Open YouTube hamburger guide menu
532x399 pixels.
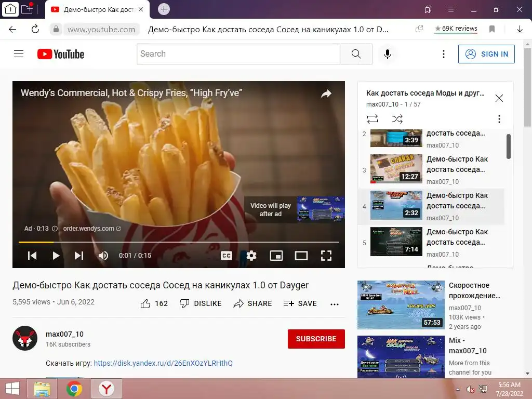pyautogui.click(x=19, y=54)
